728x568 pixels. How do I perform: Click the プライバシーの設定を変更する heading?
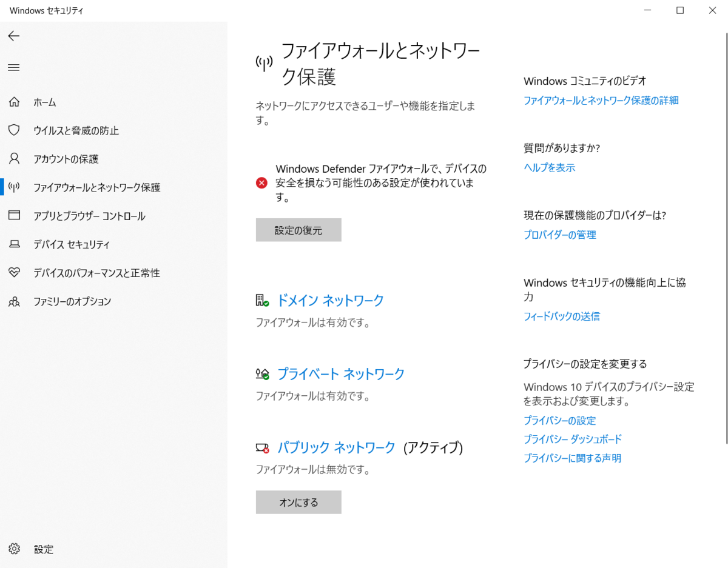pos(585,364)
